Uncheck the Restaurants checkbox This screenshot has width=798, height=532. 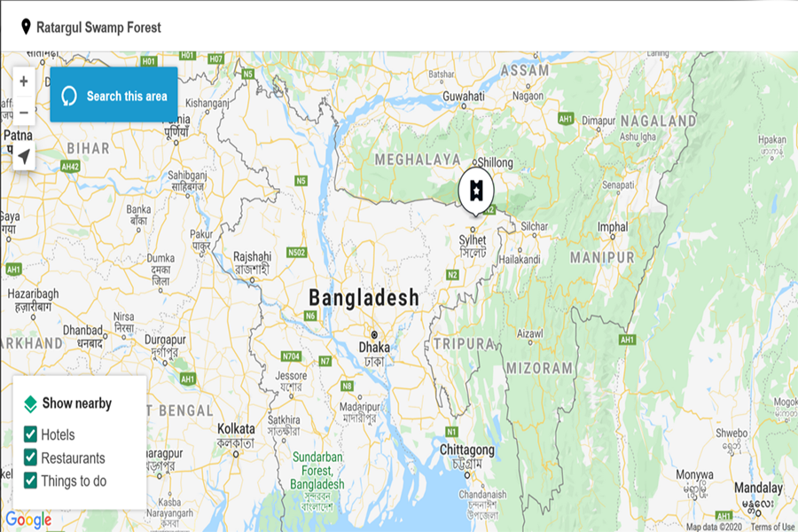click(x=30, y=458)
